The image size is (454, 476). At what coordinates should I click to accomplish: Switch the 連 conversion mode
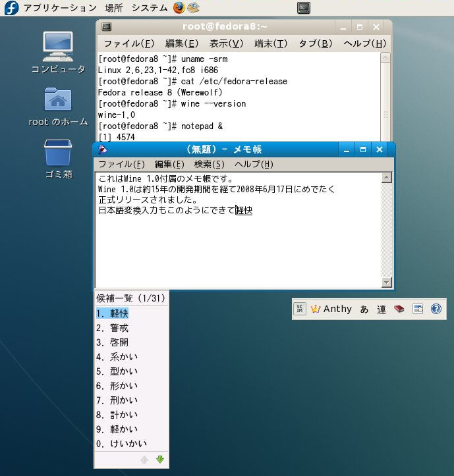(x=382, y=309)
